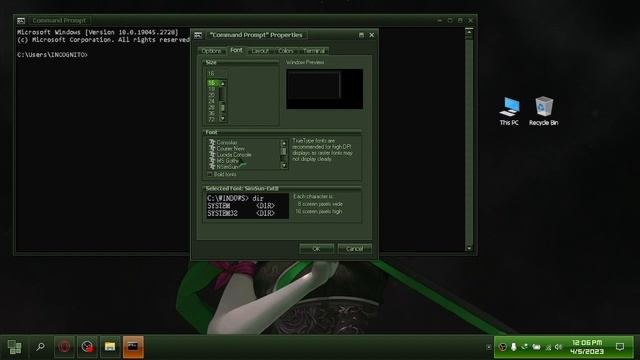Click Command Prompt scrollbar up arrow
Image resolution: width=640 pixels, height=360 pixels.
point(469,32)
